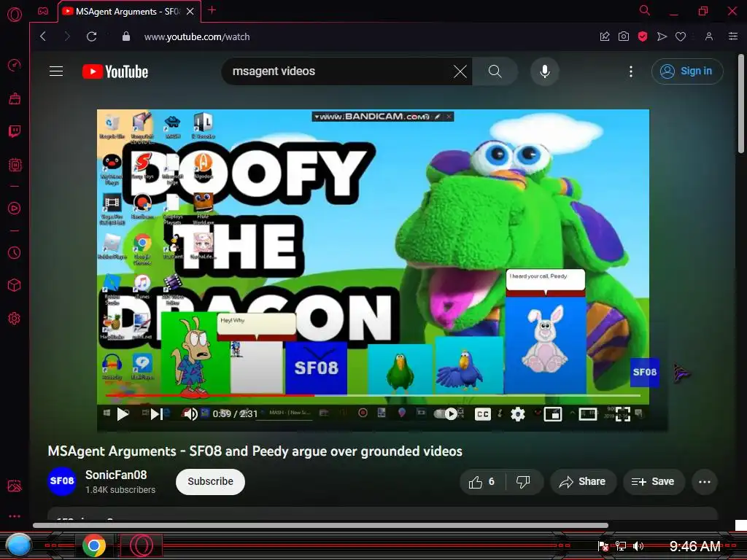747x560 pixels.
Task: Submit search with magnifier button
Action: pos(495,71)
